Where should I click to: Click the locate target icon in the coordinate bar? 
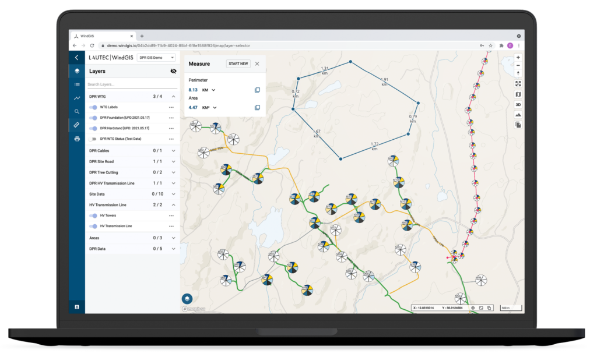click(x=473, y=308)
